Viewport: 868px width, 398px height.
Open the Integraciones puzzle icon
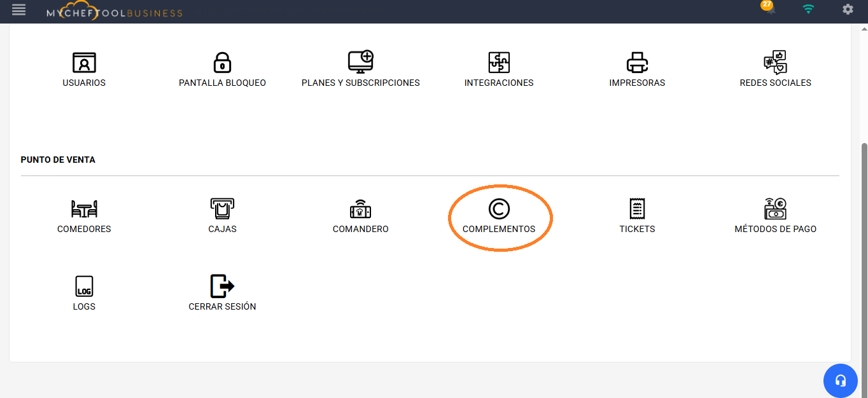[x=499, y=63]
